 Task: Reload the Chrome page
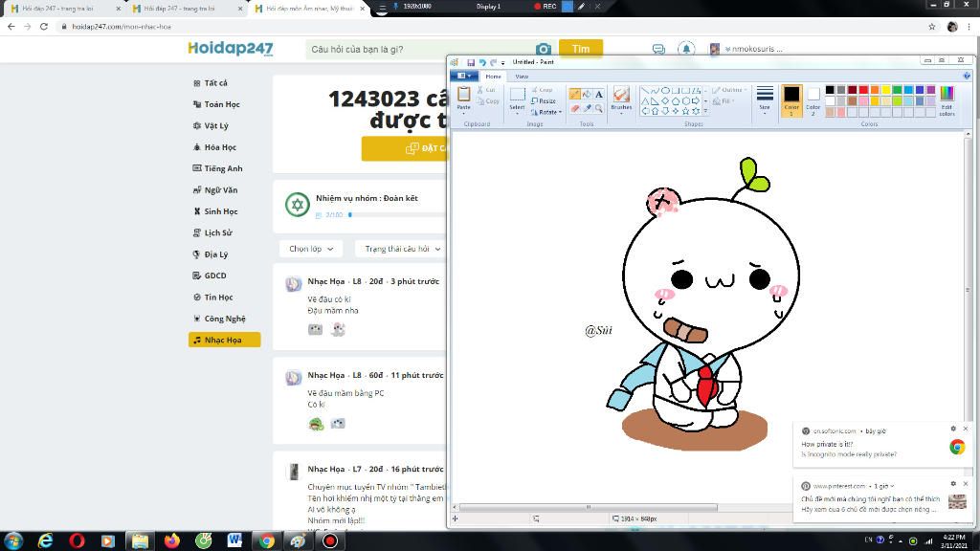coord(44,26)
